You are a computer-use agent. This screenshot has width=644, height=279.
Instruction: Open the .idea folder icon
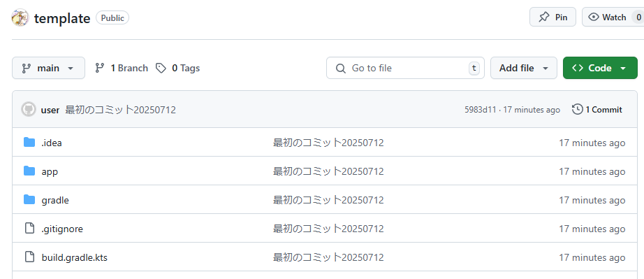tap(29, 143)
